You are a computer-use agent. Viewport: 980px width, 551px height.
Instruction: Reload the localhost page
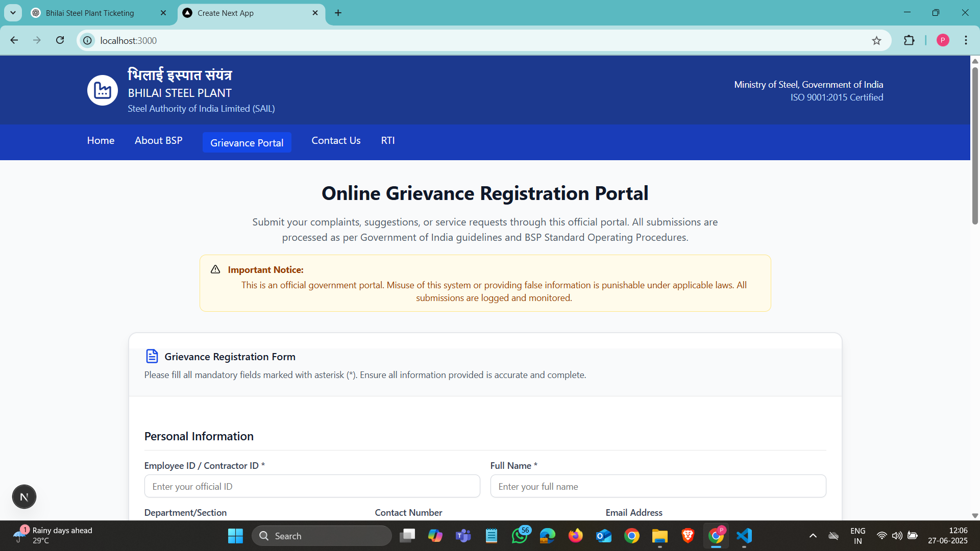[60, 40]
